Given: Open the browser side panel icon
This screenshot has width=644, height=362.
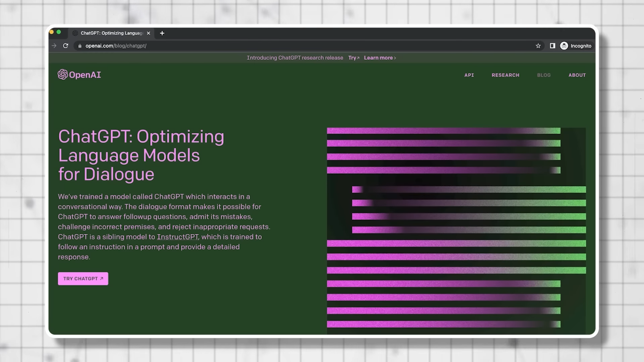Looking at the screenshot, I should click(x=552, y=46).
